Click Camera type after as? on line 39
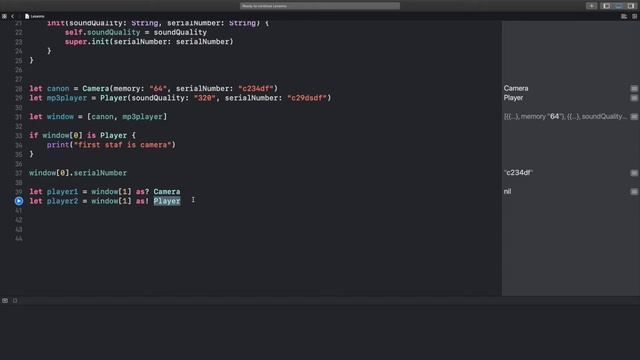The width and height of the screenshot is (640, 360). point(167,192)
